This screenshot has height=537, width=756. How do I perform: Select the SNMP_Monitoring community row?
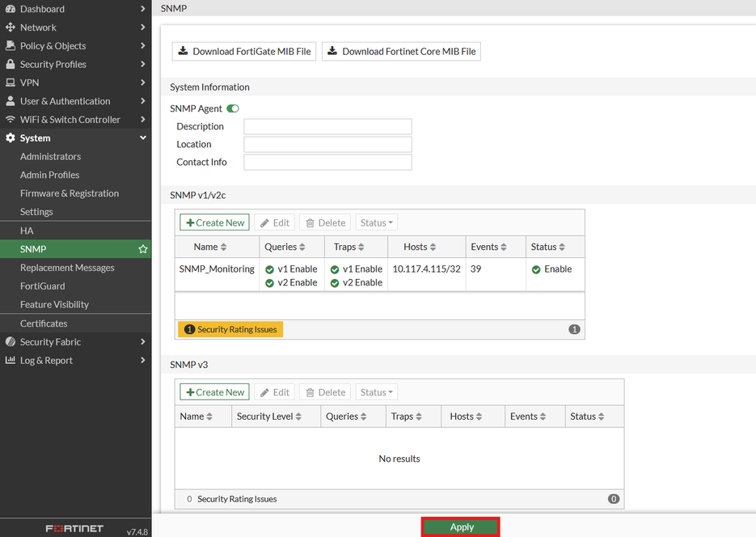(x=380, y=275)
